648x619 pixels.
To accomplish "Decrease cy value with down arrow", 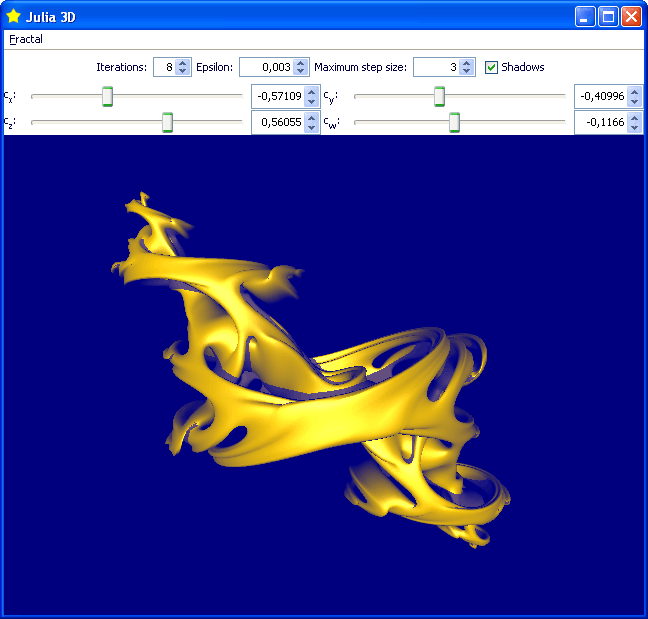I will (635, 101).
